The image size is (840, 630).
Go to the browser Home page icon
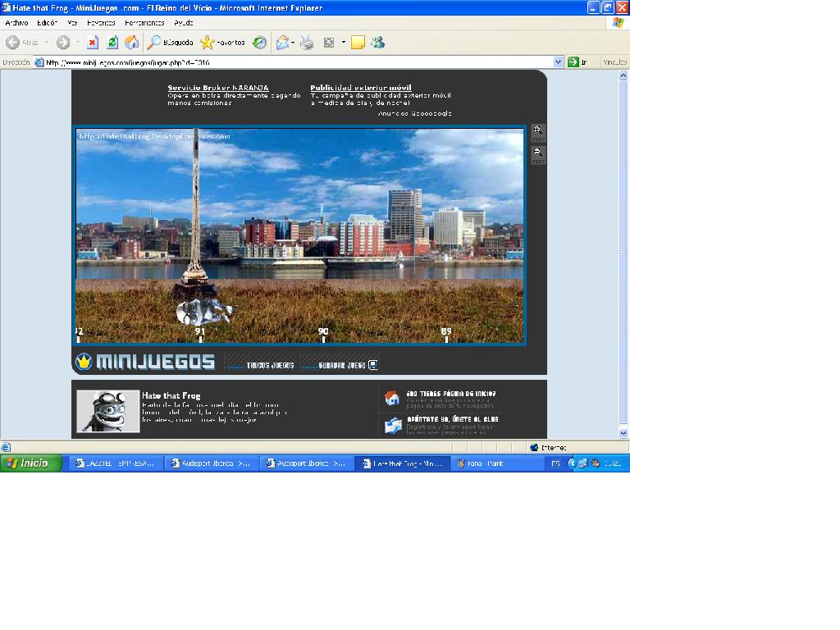(x=131, y=43)
